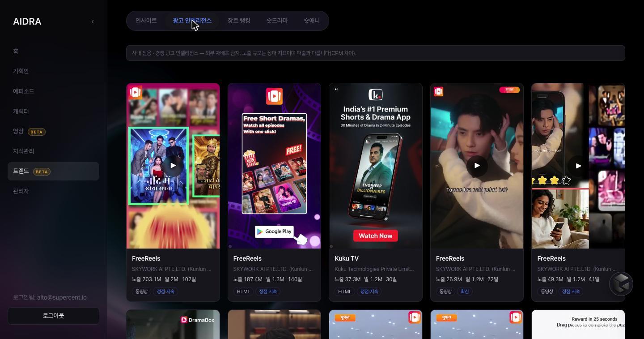Viewport: 644px width, 339px height.
Task: Collapse the AIDRA sidebar with the chevron
Action: (93, 21)
